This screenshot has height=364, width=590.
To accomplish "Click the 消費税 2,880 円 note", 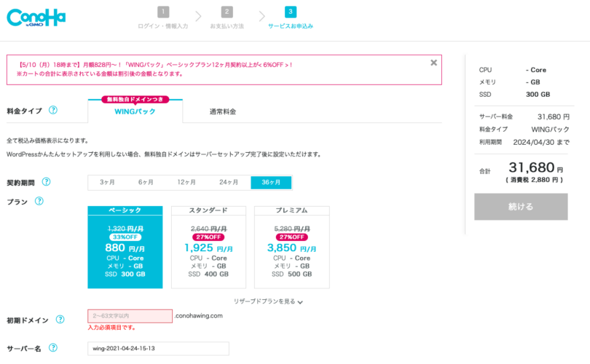I will pos(535,180).
